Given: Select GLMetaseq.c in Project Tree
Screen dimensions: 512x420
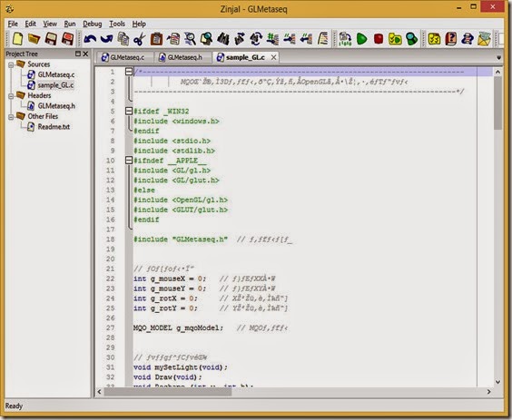Looking at the screenshot, I should pos(56,74).
